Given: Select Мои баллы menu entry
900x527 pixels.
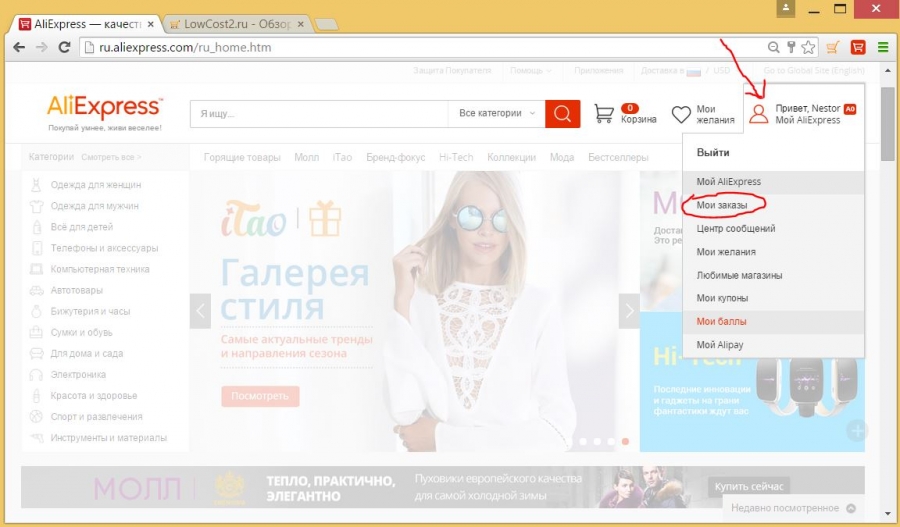Looking at the screenshot, I should click(773, 322).
